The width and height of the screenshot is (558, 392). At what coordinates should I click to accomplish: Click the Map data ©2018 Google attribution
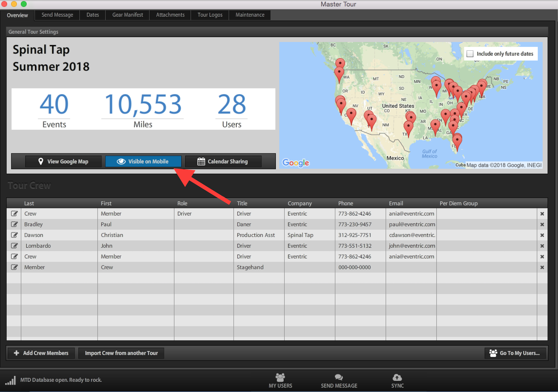point(504,165)
